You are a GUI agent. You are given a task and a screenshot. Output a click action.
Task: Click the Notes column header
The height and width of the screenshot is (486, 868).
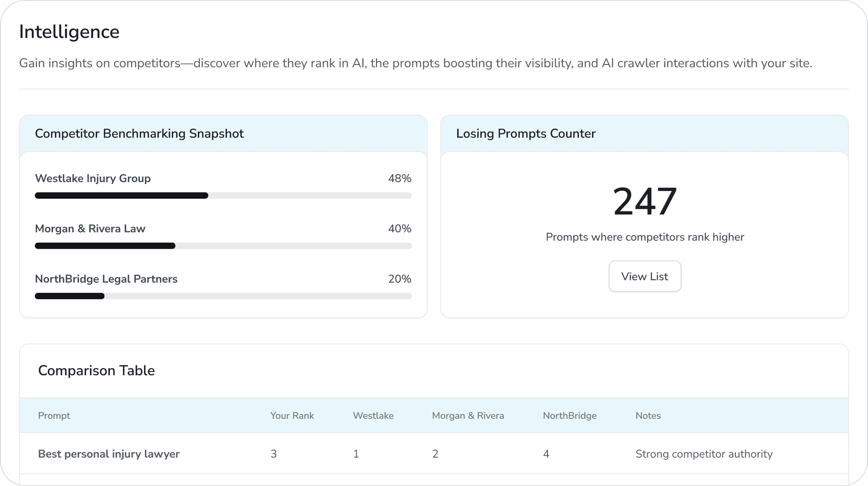tap(648, 416)
